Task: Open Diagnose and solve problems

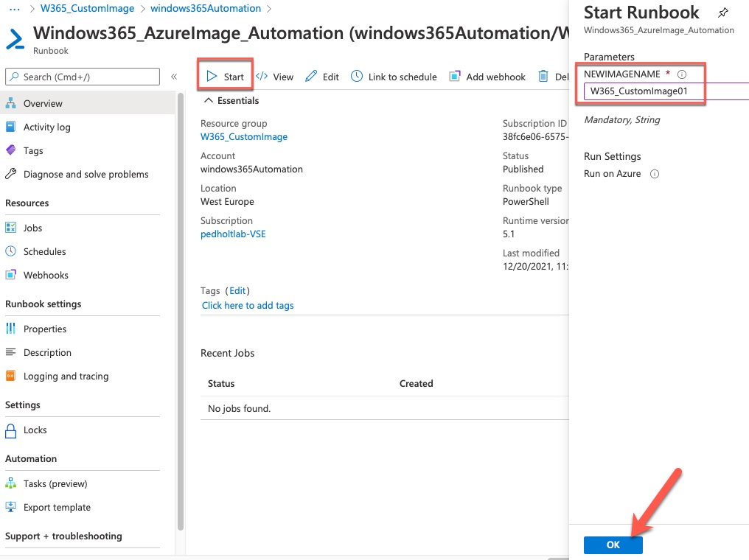Action: 88,174
